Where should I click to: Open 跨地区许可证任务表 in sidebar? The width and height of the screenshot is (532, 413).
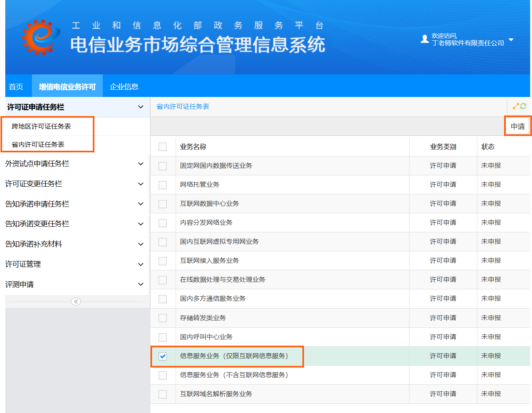(x=41, y=126)
